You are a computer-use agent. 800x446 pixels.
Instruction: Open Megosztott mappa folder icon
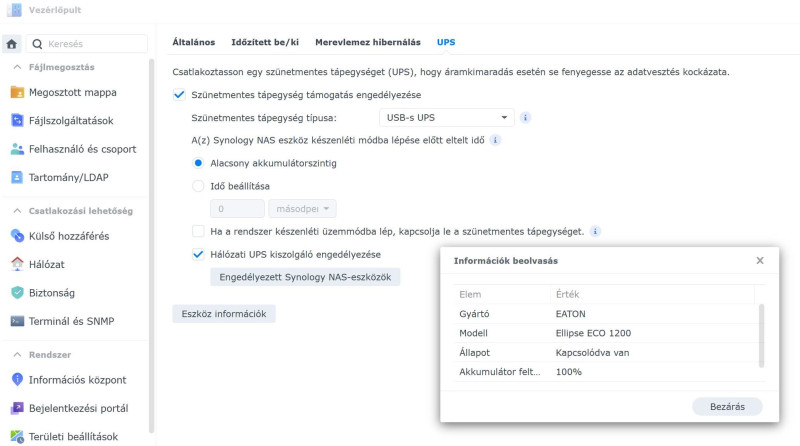17,92
